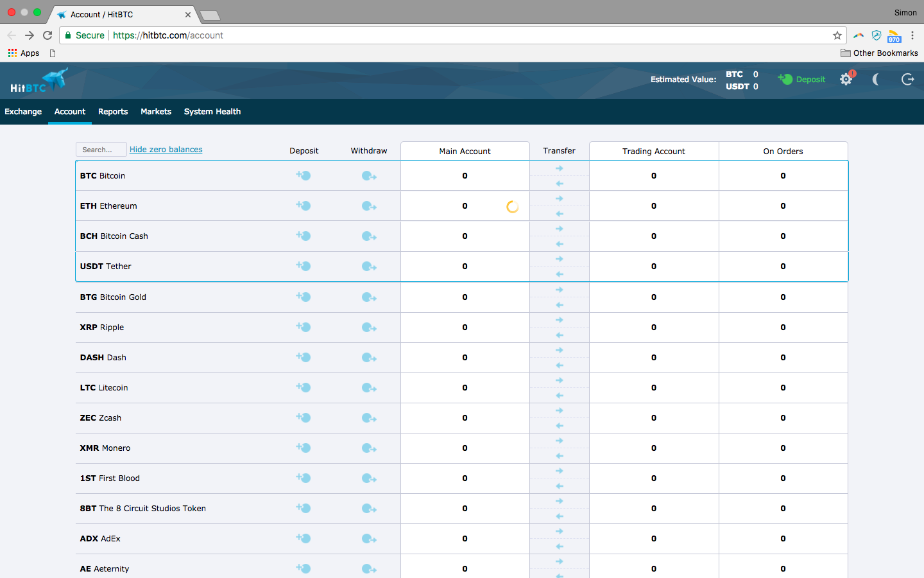Image resolution: width=924 pixels, height=578 pixels.
Task: Open withdraw for XRP Ripple
Action: pyautogui.click(x=369, y=328)
